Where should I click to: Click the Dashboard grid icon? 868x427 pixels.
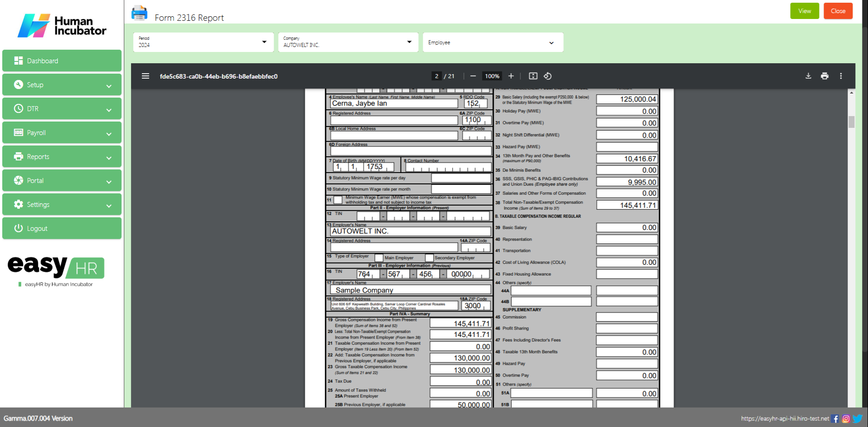(19, 61)
